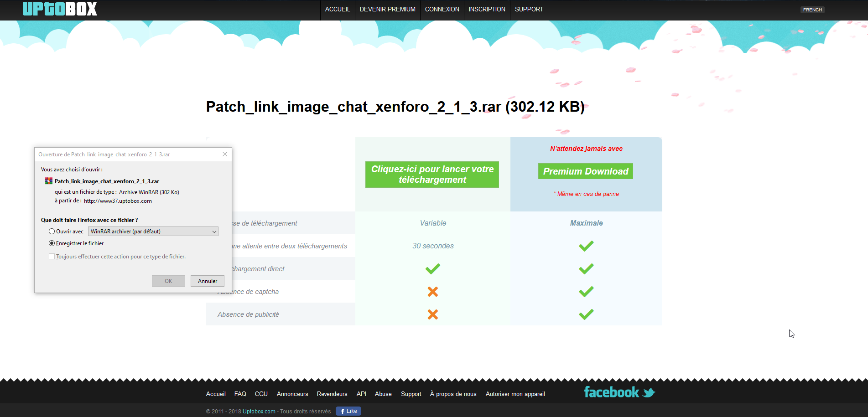Image resolution: width=868 pixels, height=417 pixels.
Task: Open the Uptobox.com footer link
Action: [x=259, y=412]
